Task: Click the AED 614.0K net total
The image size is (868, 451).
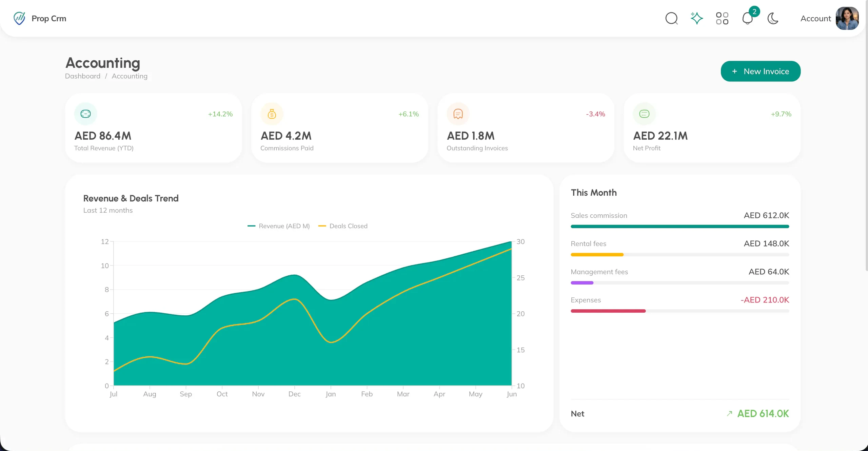Action: 763,414
